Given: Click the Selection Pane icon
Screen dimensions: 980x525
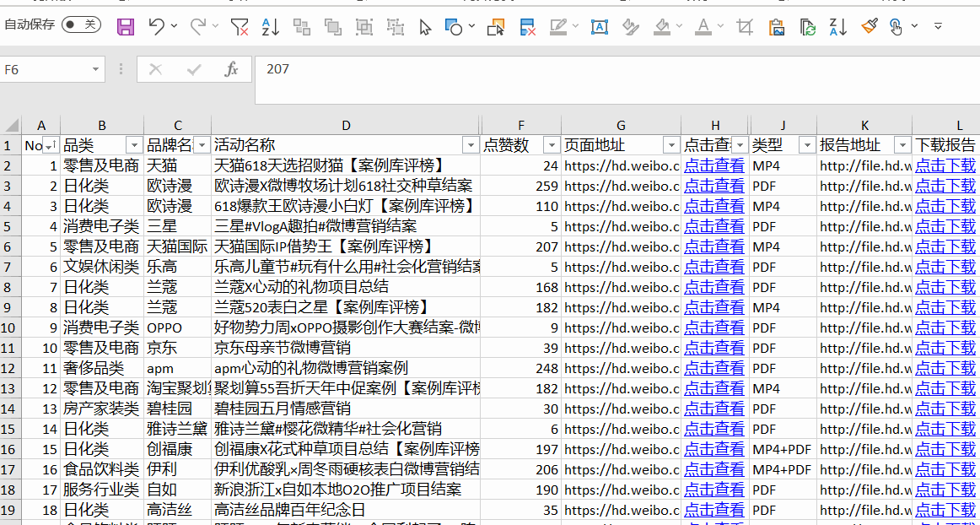Looking at the screenshot, I should tap(496, 26).
